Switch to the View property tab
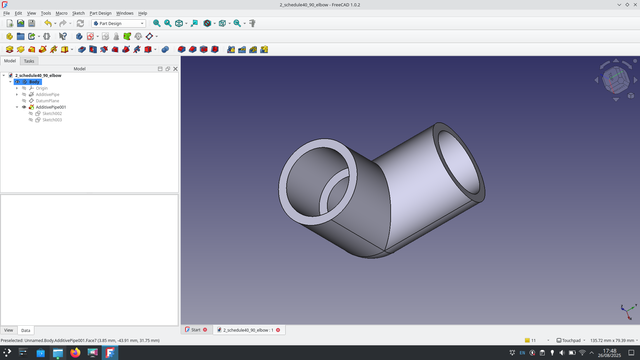The width and height of the screenshot is (640, 360). coord(9,330)
